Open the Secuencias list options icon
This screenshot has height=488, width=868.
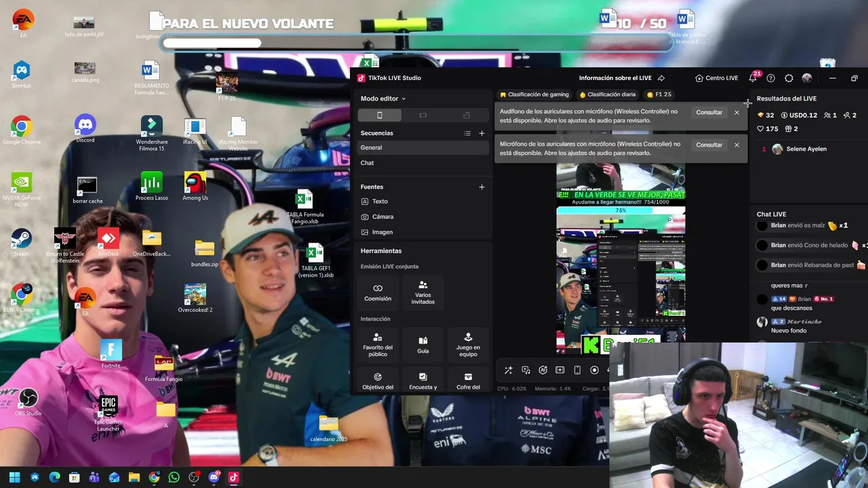(467, 134)
